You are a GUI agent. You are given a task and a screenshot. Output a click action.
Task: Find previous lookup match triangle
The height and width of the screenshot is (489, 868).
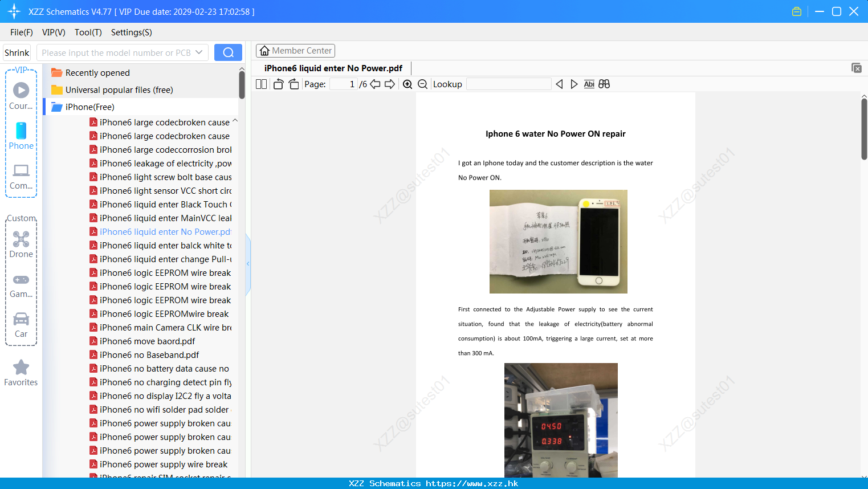point(559,84)
